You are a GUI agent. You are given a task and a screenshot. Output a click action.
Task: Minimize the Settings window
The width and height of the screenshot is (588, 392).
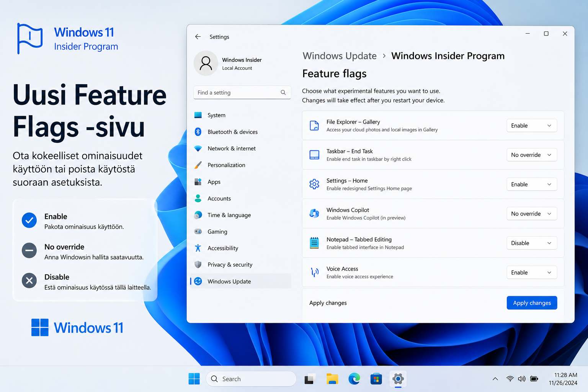[528, 34]
